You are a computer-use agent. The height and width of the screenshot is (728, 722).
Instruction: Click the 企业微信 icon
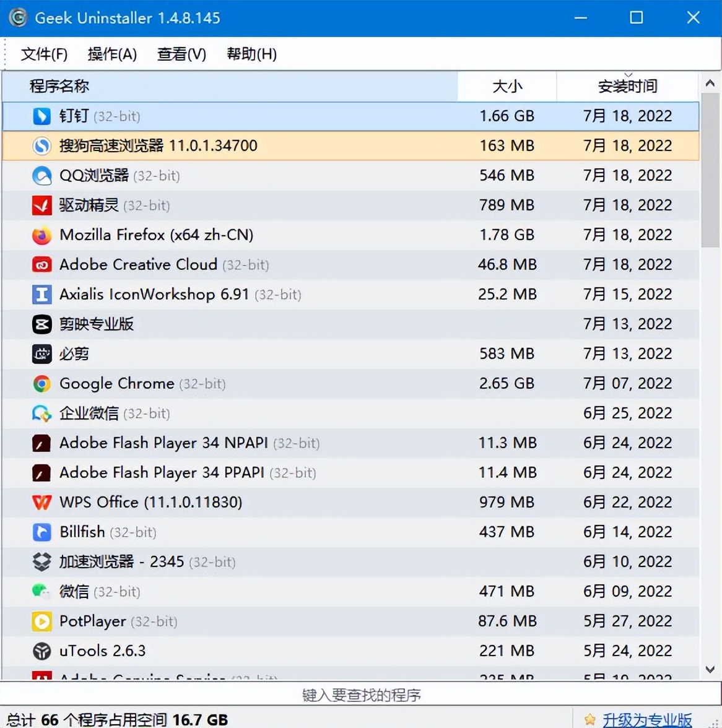pyautogui.click(x=41, y=414)
